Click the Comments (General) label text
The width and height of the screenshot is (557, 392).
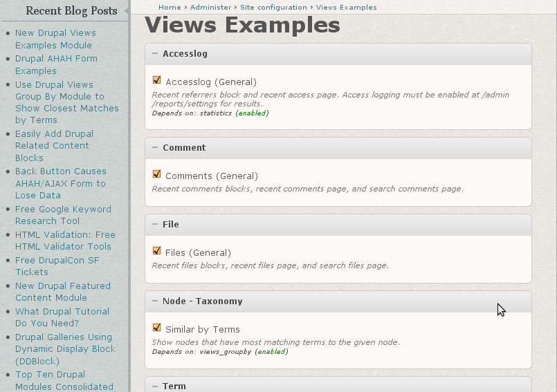coord(212,176)
